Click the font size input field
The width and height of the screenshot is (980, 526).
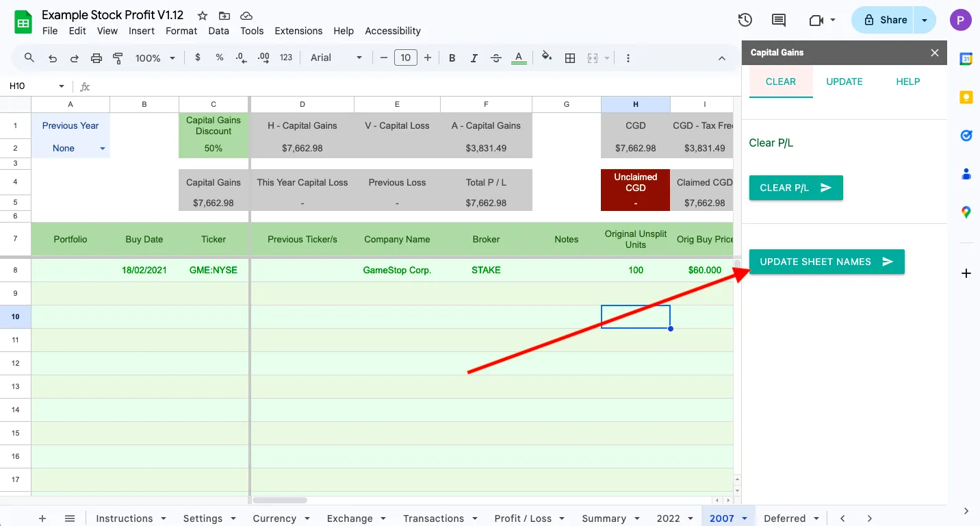tap(405, 58)
